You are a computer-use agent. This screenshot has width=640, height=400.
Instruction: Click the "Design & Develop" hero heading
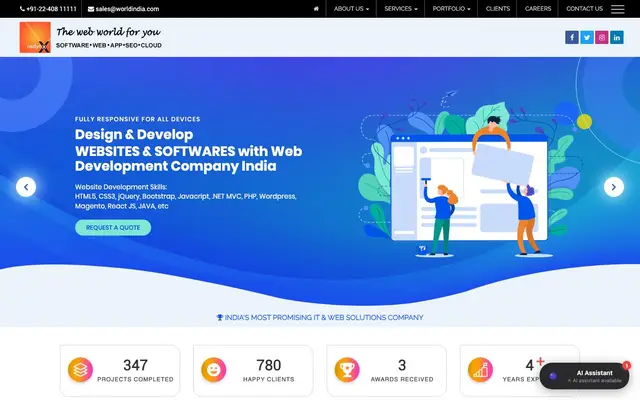(x=134, y=134)
